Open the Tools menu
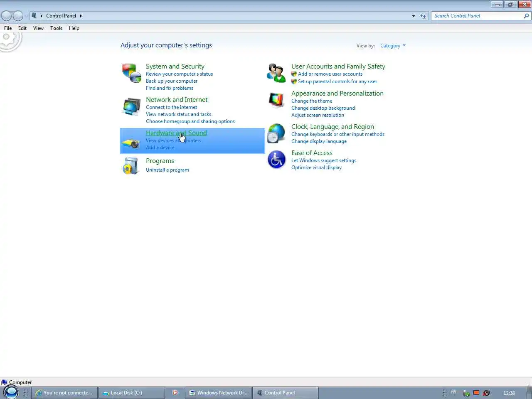 [56, 28]
